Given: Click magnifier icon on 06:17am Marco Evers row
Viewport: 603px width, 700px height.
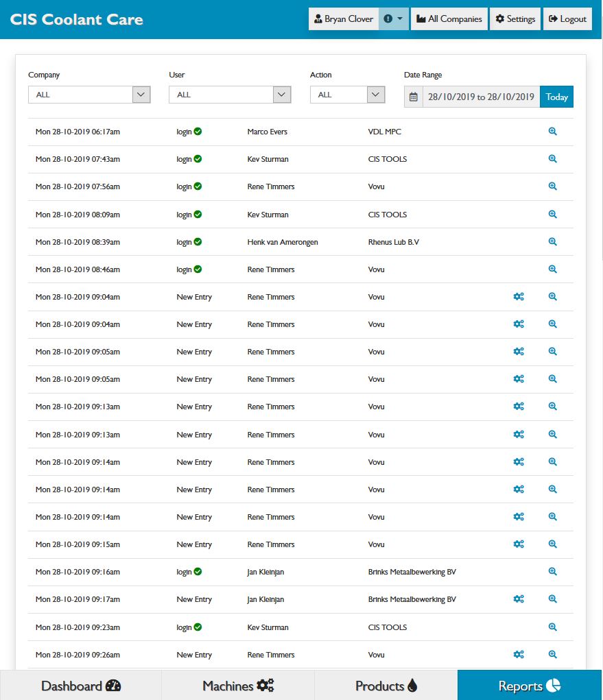Looking at the screenshot, I should pos(552,132).
